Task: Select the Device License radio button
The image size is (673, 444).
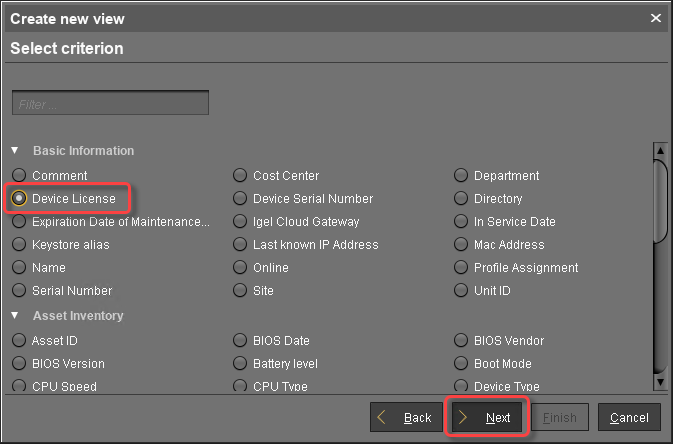Action: click(x=19, y=199)
